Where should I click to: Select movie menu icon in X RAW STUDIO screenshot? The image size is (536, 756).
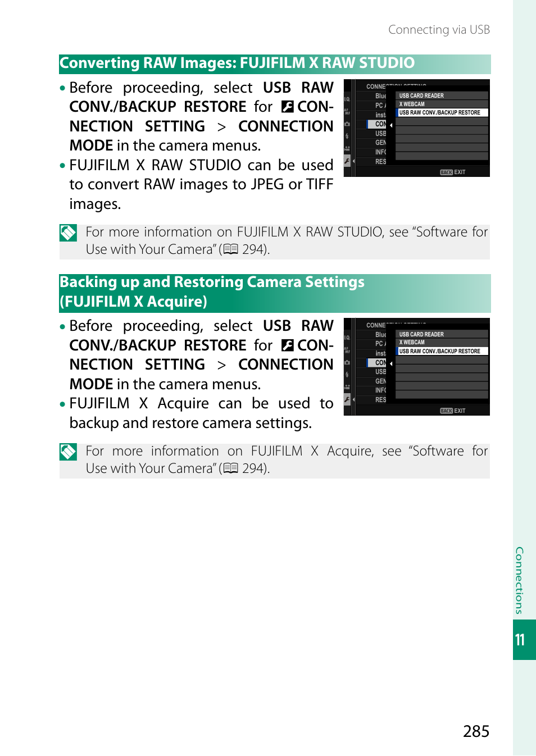[347, 148]
